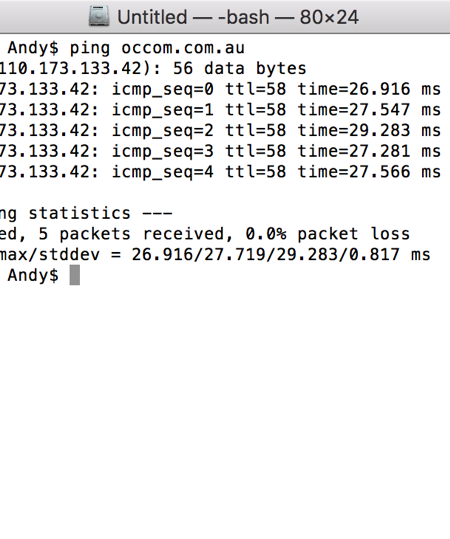Viewport: 450px width, 539px height.
Task: Click the IP address 110.173.133.42 in header
Action: click(x=70, y=69)
